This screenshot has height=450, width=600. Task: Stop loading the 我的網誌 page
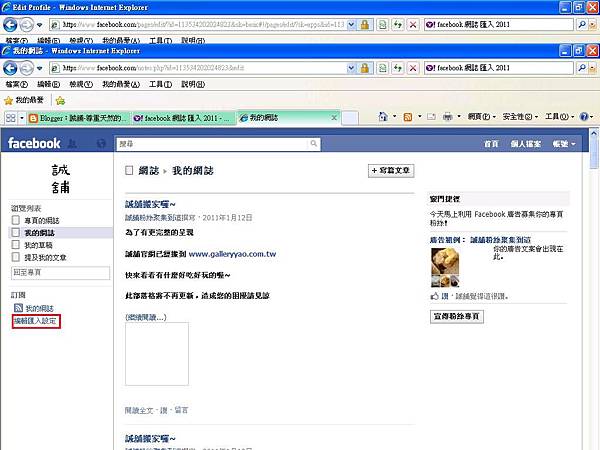click(x=413, y=68)
